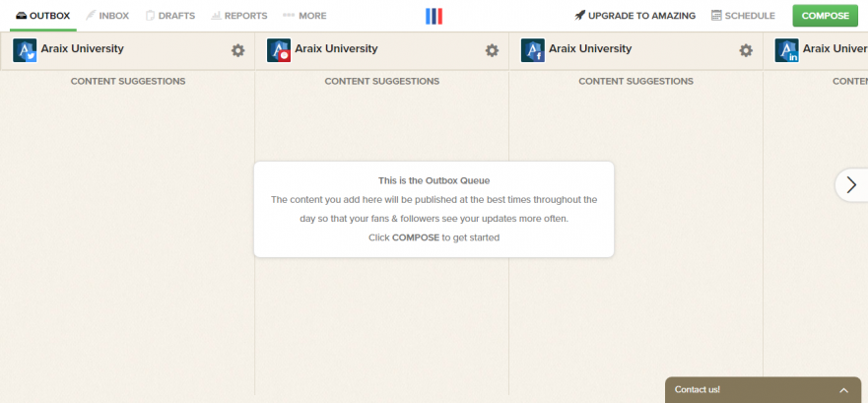The width and height of the screenshot is (868, 403).
Task: Open the Reports tab
Action: (x=238, y=16)
